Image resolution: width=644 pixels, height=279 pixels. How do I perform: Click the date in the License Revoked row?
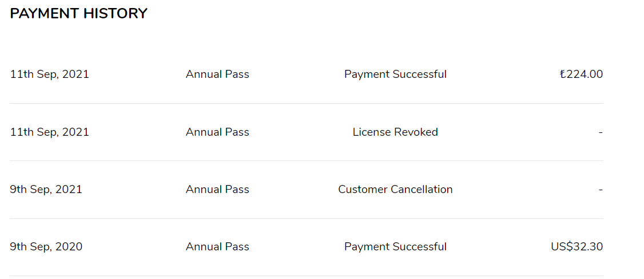coord(50,132)
